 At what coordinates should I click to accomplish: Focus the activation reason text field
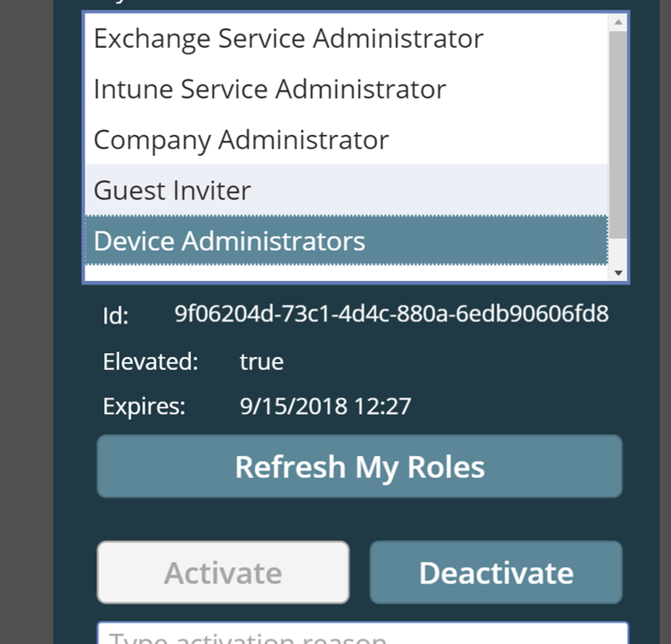tap(363, 633)
